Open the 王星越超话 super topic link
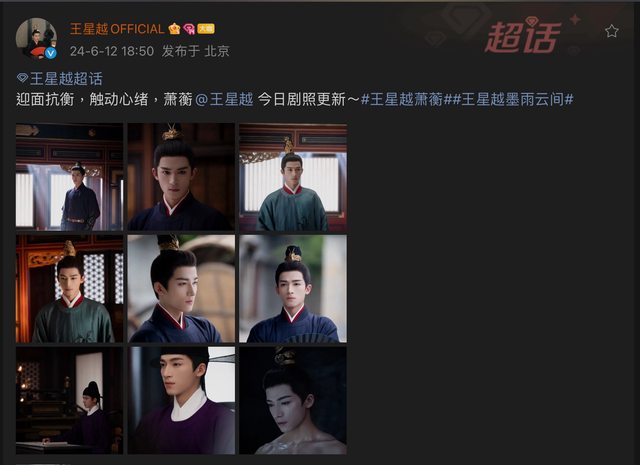 pyautogui.click(x=66, y=79)
